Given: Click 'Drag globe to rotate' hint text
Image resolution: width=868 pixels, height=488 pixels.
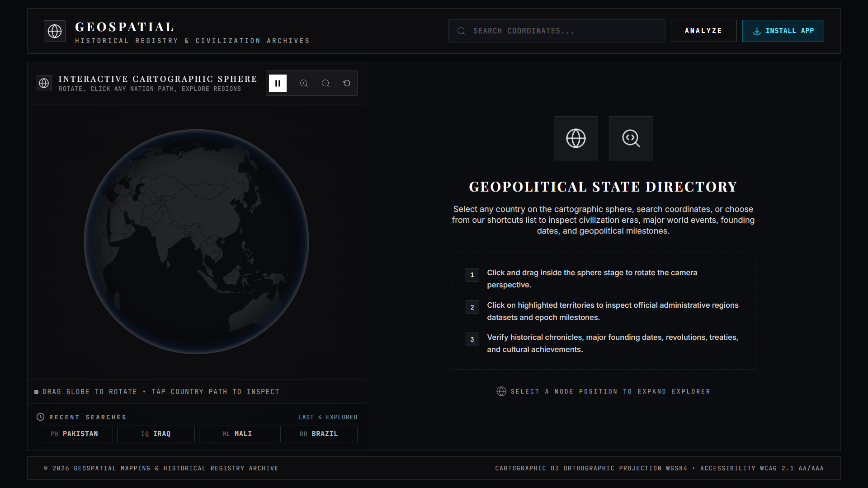Looking at the screenshot, I should coord(90,392).
